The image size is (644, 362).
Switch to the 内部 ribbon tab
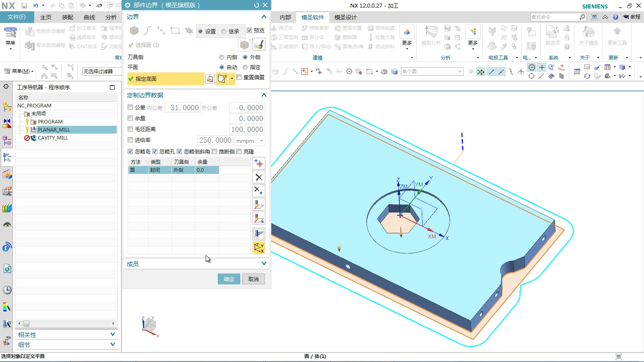[285, 17]
